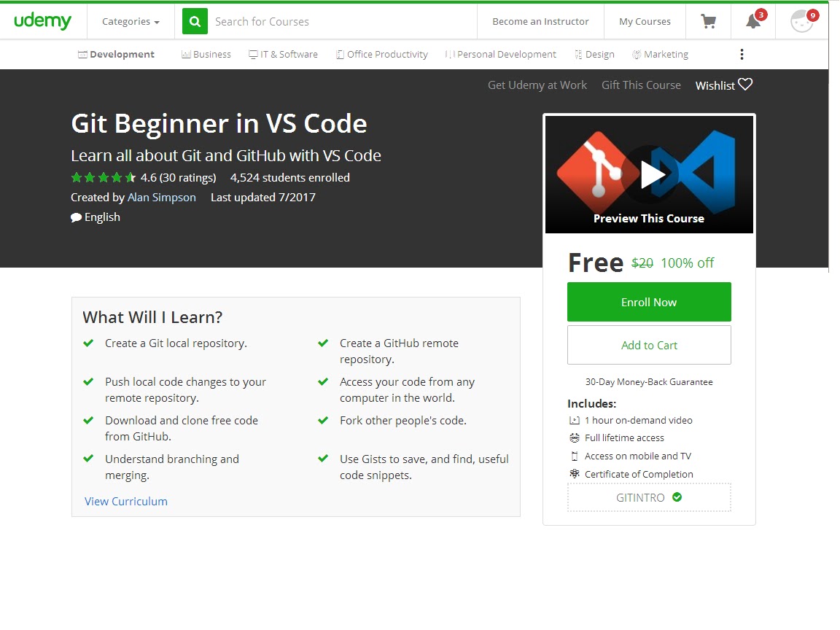Screen dimensions: 840x630
Task: Click the 30-Day Money-Back Guarantee text
Action: pos(649,382)
